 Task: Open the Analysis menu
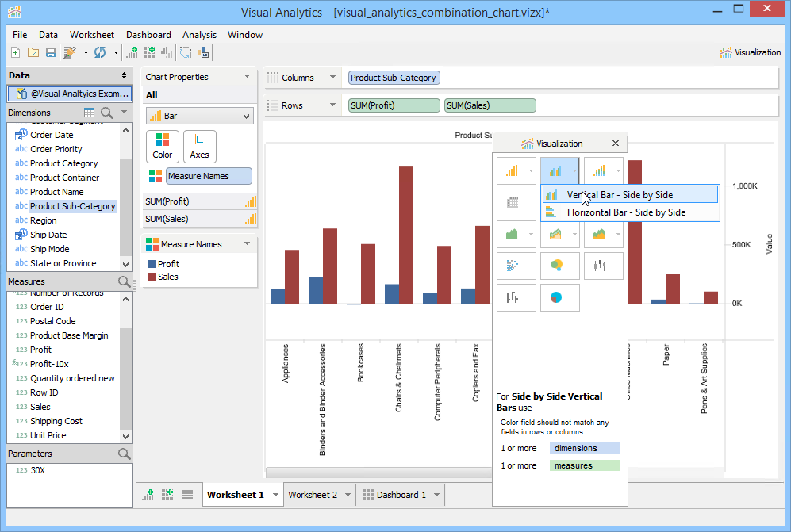(x=199, y=35)
